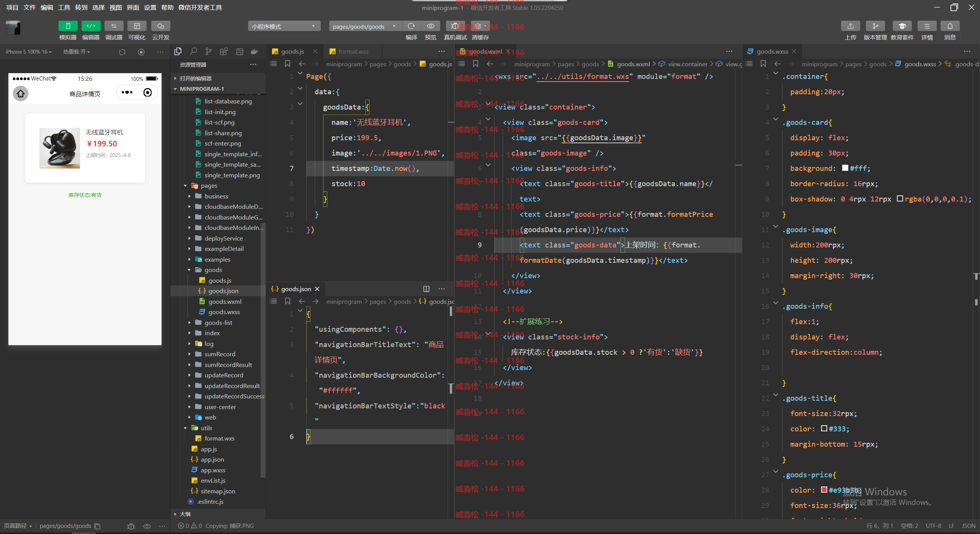Split the goods.json editor
Screen dimensions: 980x534
click(x=426, y=289)
